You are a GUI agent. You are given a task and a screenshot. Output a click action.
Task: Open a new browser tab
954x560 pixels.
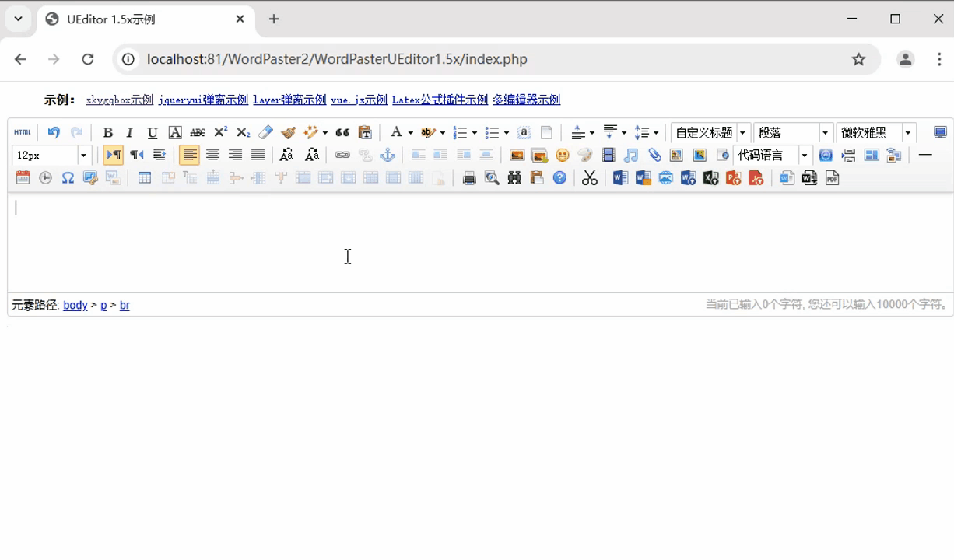click(x=274, y=19)
